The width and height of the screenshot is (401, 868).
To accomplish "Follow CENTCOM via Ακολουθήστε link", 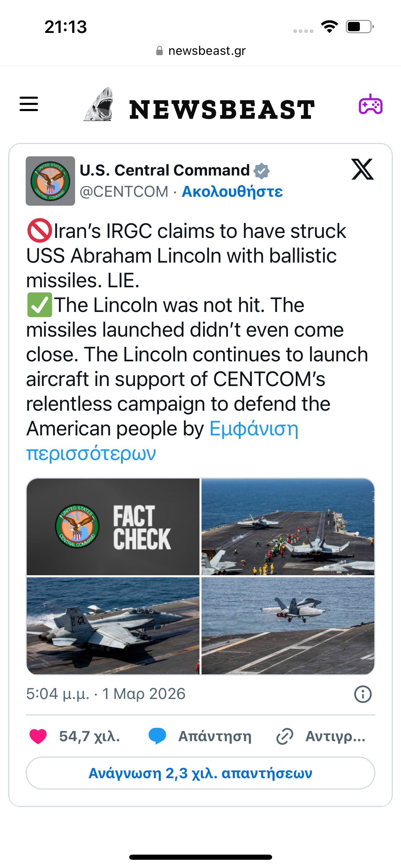I will pos(232,192).
